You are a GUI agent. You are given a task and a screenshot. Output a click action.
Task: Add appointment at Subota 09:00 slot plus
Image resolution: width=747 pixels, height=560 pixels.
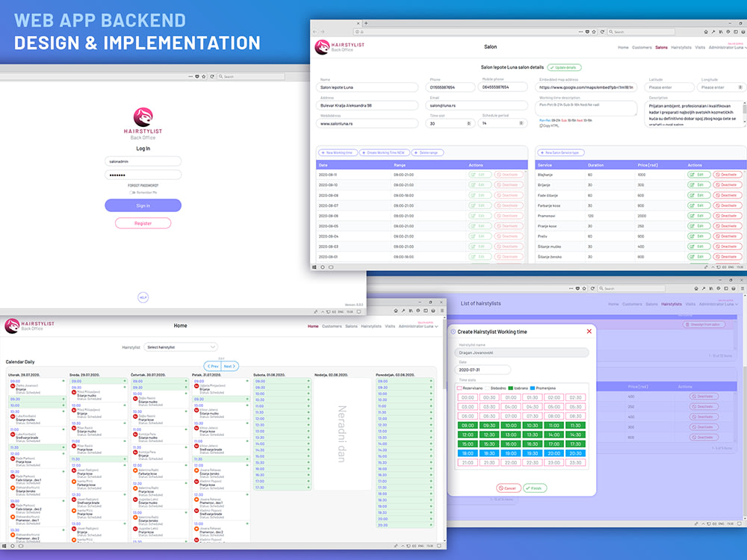pyautogui.click(x=309, y=381)
